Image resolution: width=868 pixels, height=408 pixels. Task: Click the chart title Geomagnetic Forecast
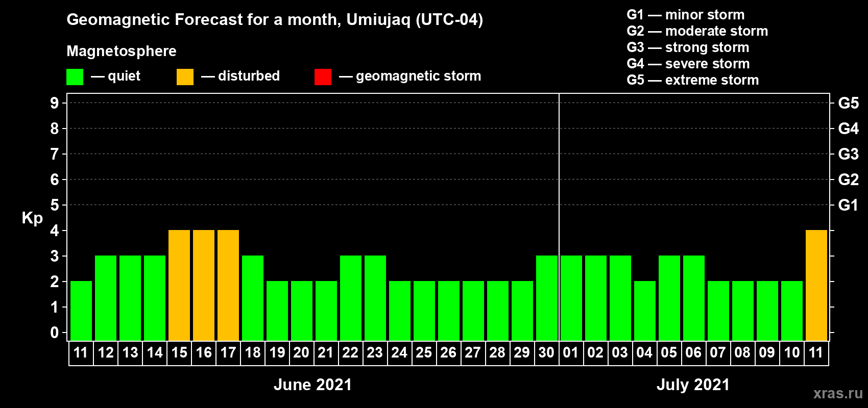tap(275, 20)
